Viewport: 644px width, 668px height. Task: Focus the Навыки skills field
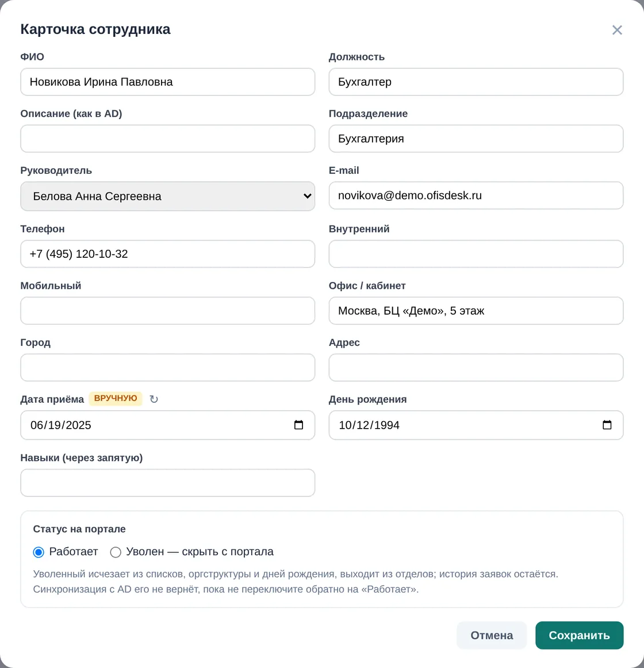(x=168, y=483)
